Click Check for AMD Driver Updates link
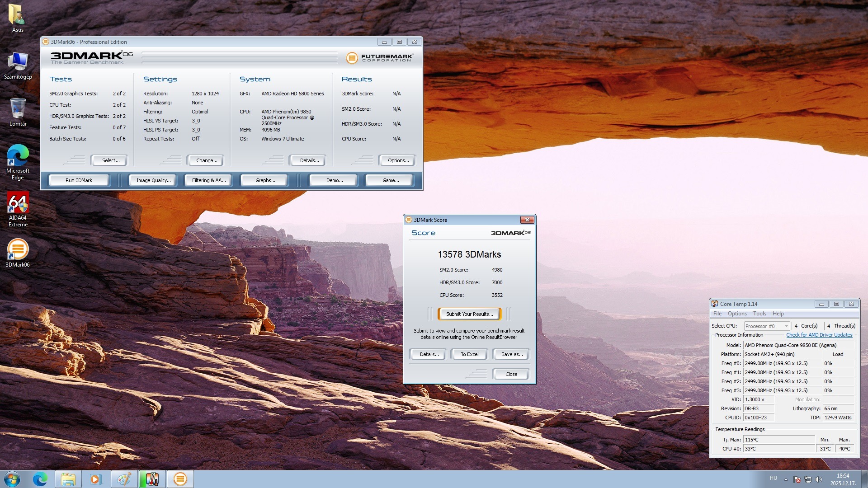868x488 pixels. [819, 335]
